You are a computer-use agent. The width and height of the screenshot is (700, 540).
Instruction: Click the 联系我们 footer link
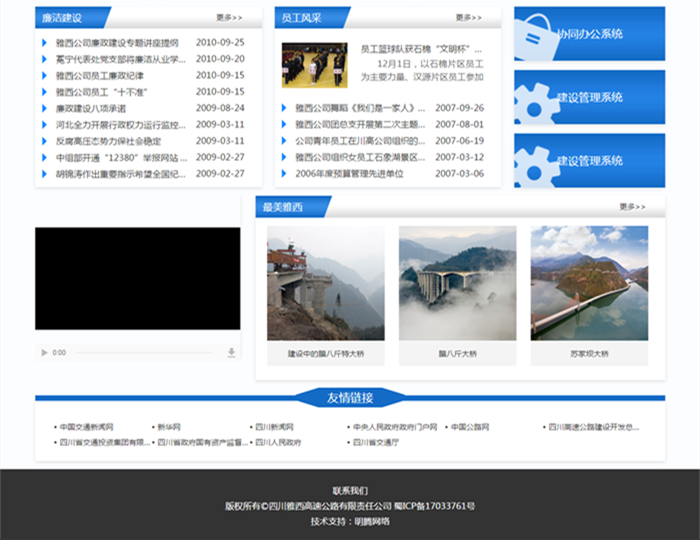350,491
